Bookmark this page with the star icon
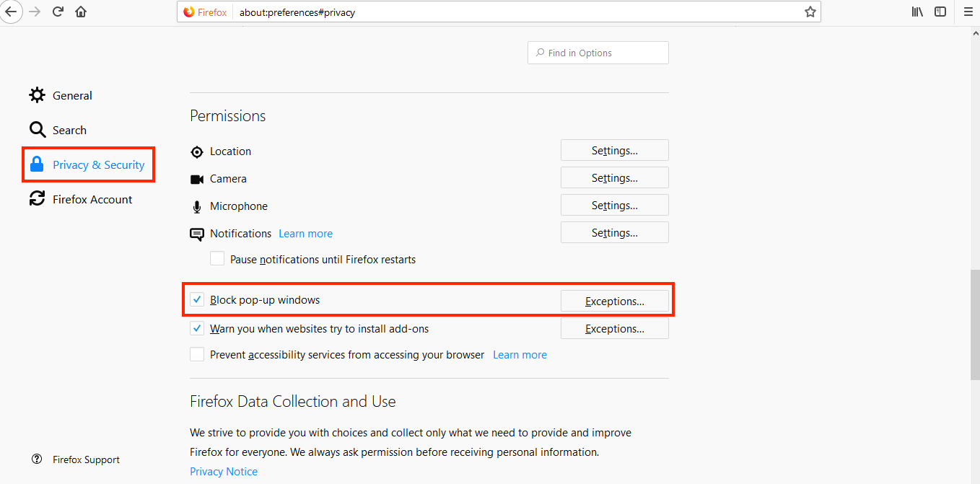Screen dimensions: 980x484 [x=810, y=12]
